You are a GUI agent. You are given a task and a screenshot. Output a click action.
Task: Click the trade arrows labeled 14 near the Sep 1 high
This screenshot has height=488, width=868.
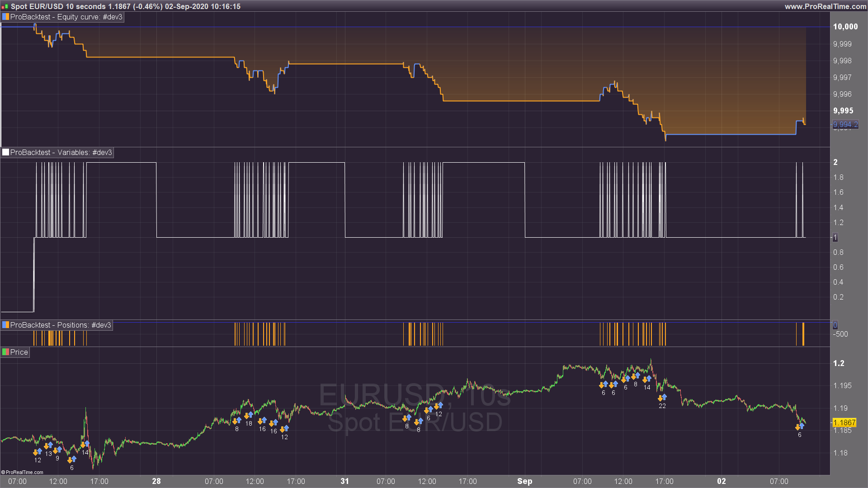click(647, 379)
